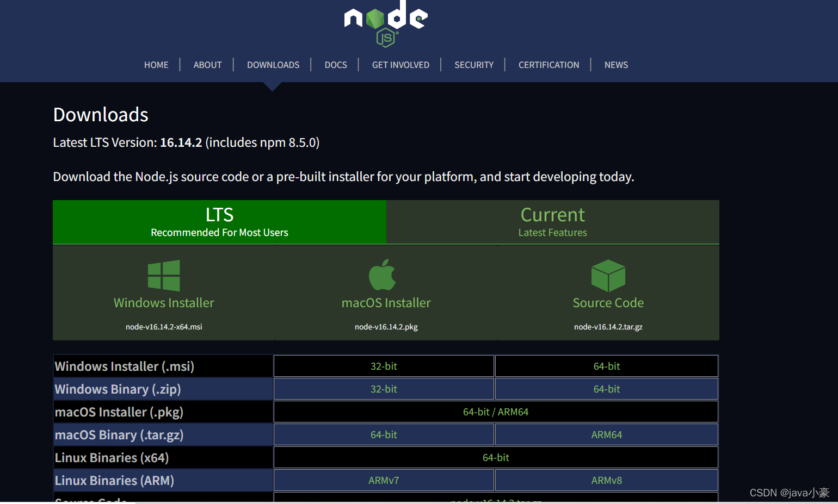
Task: Click the macOS Installer link
Action: 386,303
